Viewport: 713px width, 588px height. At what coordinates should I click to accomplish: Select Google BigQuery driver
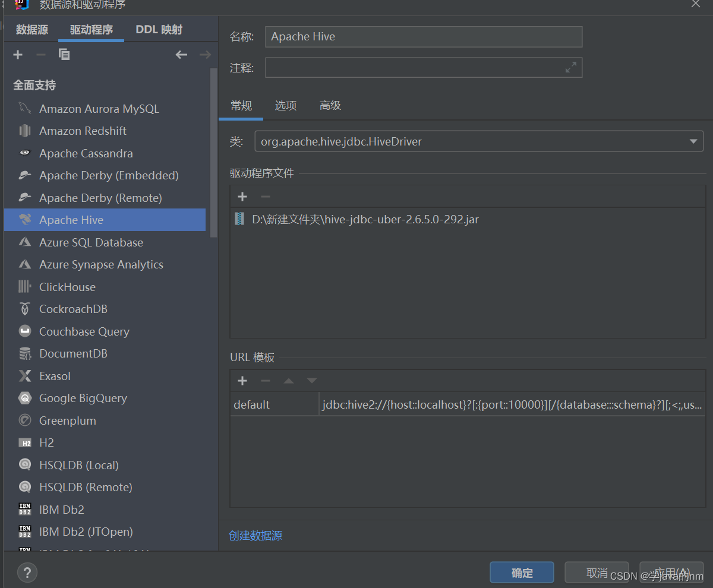[105, 398]
